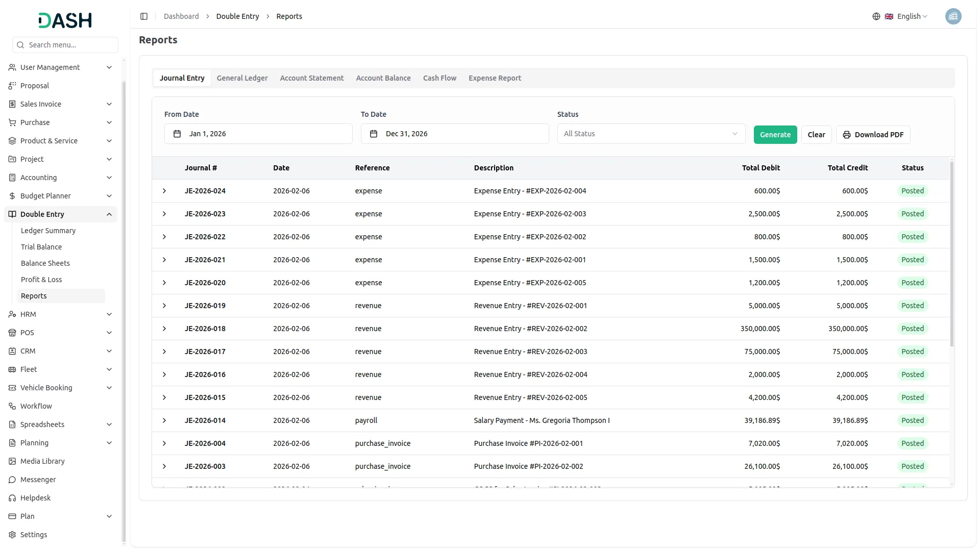980x551 pixels.
Task: Click the Workflow sidebar icon
Action: tap(12, 406)
